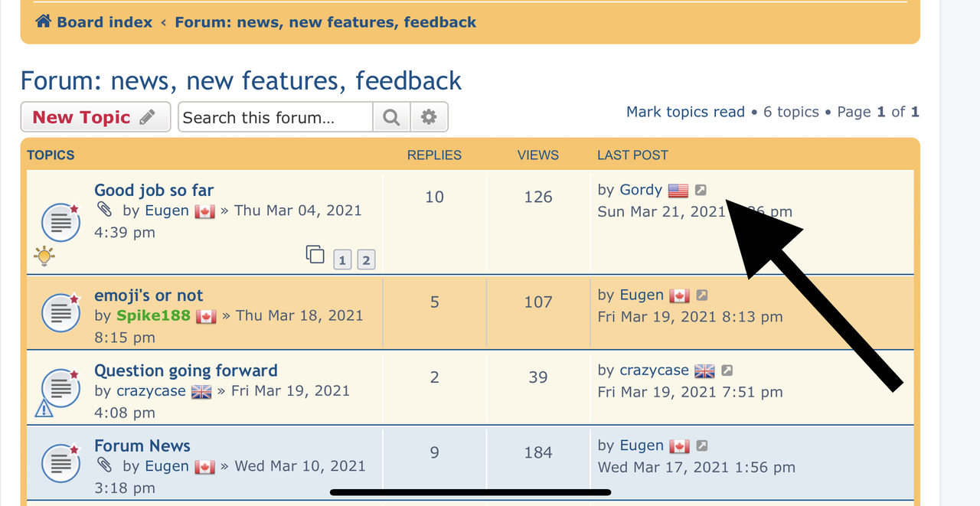The width and height of the screenshot is (980, 506).
Task: Open advanced search gear icon
Action: tap(429, 117)
